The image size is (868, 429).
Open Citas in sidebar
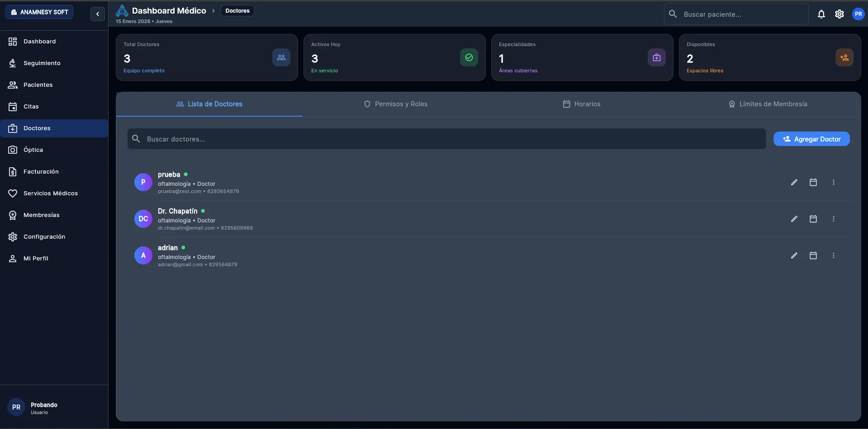[x=54, y=107]
